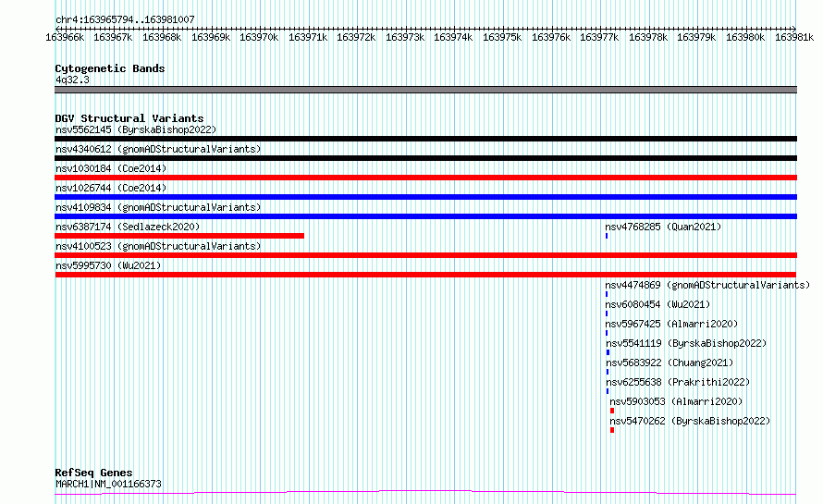The width and height of the screenshot is (823, 504).
Task: Click the red marker under nsv5470262
Action: (612, 430)
